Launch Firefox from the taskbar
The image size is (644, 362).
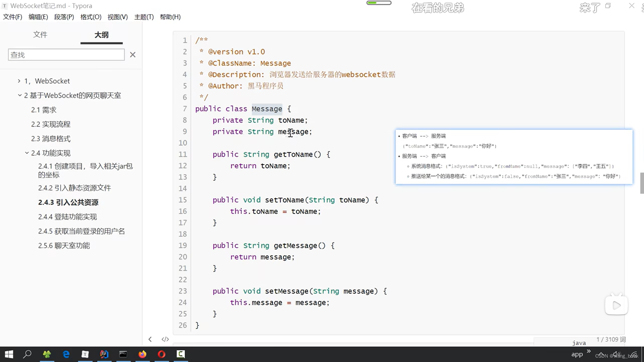tap(142, 354)
